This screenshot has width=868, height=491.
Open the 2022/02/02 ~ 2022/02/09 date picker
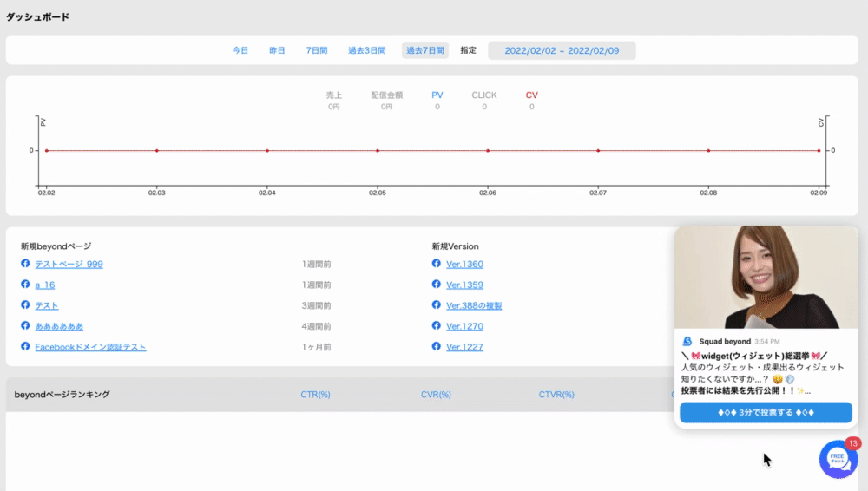(562, 50)
